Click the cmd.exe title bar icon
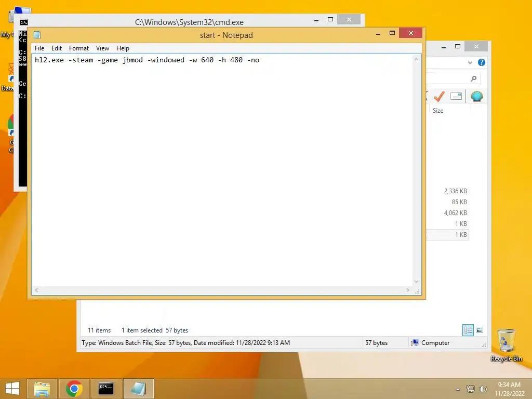The height and width of the screenshot is (399, 532). [23, 22]
